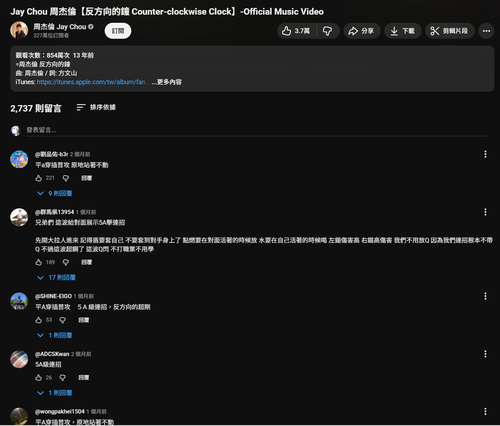The width and height of the screenshot is (500, 426).
Task: Subscribe to 周杰倫 Jay Chou channel
Action: [118, 31]
